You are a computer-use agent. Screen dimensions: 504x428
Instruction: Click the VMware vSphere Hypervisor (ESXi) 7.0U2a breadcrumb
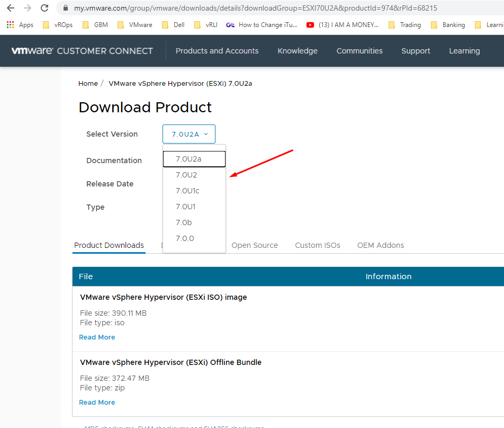pos(181,83)
